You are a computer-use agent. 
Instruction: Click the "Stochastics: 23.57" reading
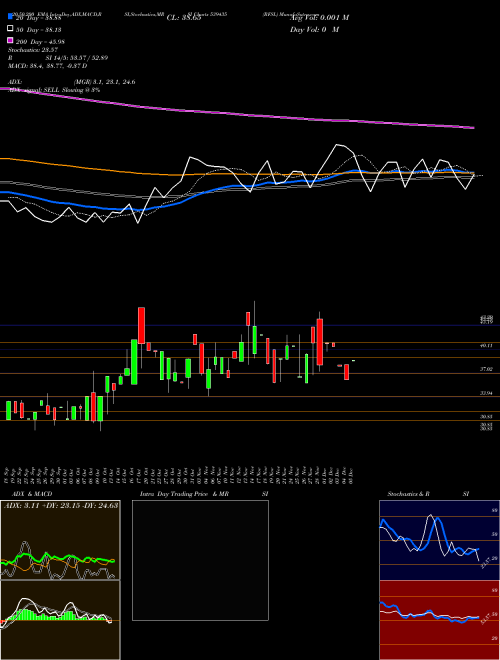(32, 50)
